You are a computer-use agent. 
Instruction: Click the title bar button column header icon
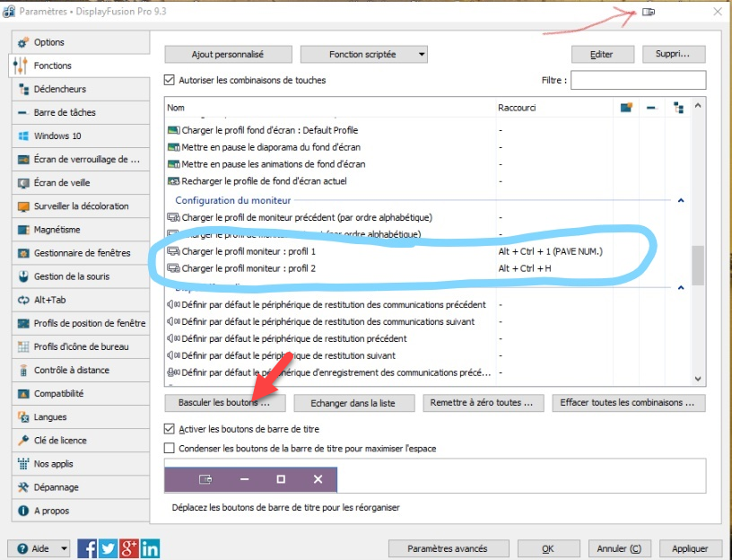(626, 108)
